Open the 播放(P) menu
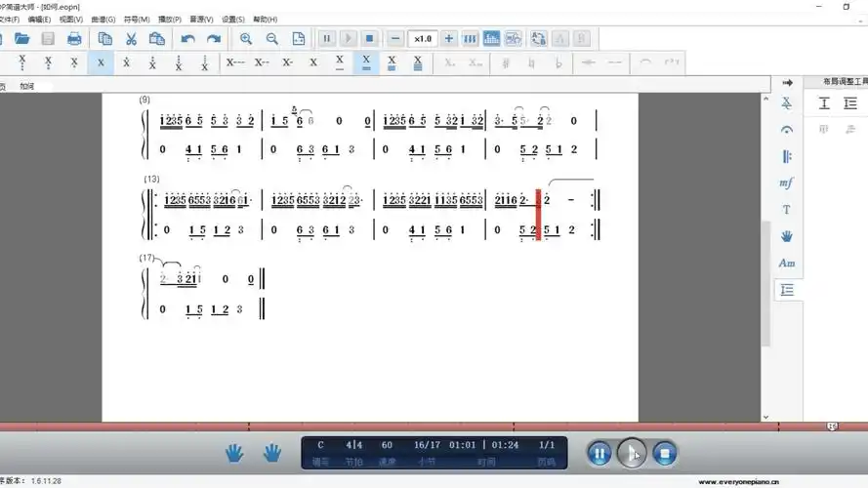Image resolution: width=868 pixels, height=488 pixels. [x=169, y=19]
